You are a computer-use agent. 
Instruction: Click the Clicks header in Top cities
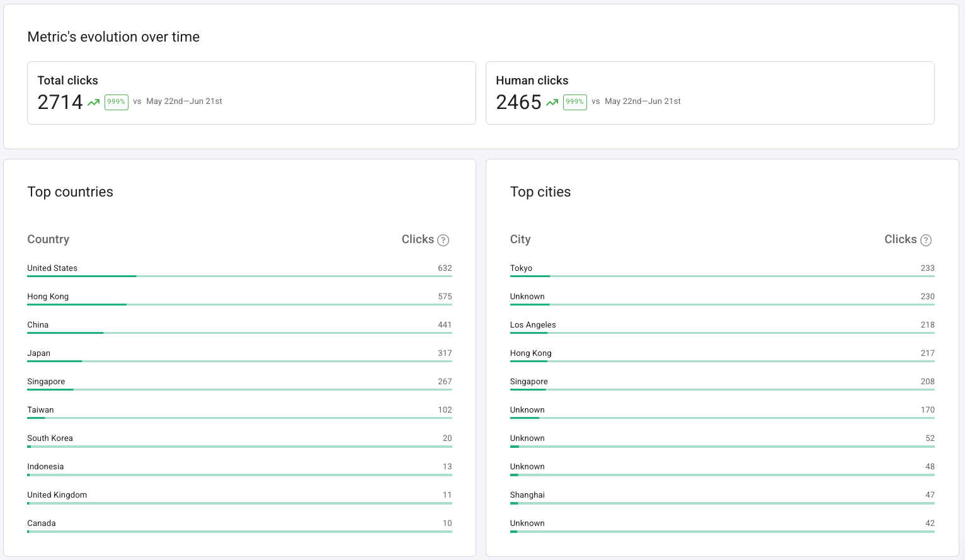(900, 239)
